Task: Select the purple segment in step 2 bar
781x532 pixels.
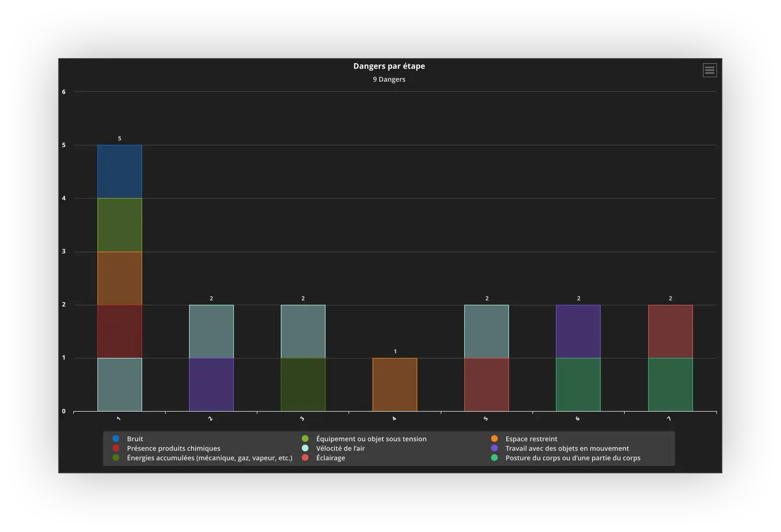Action: (212, 385)
